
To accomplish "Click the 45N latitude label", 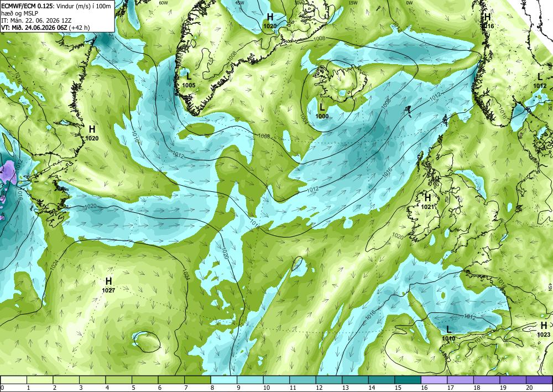I will coord(550,286).
